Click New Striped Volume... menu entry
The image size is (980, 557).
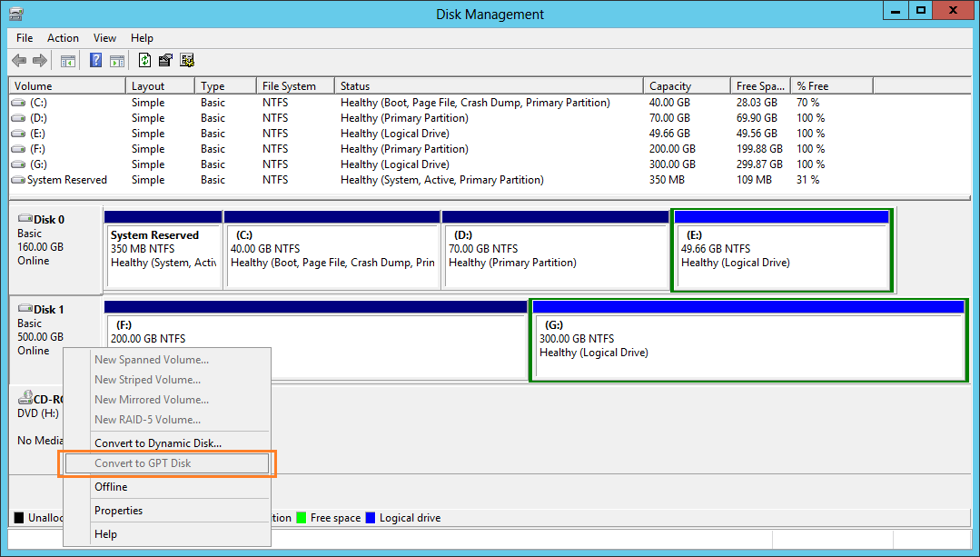click(167, 380)
